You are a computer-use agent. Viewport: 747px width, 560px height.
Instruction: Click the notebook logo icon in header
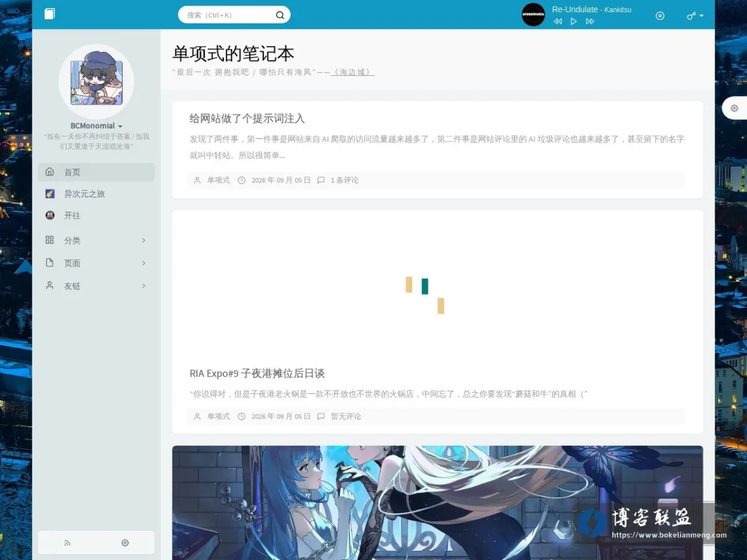pos(50,14)
